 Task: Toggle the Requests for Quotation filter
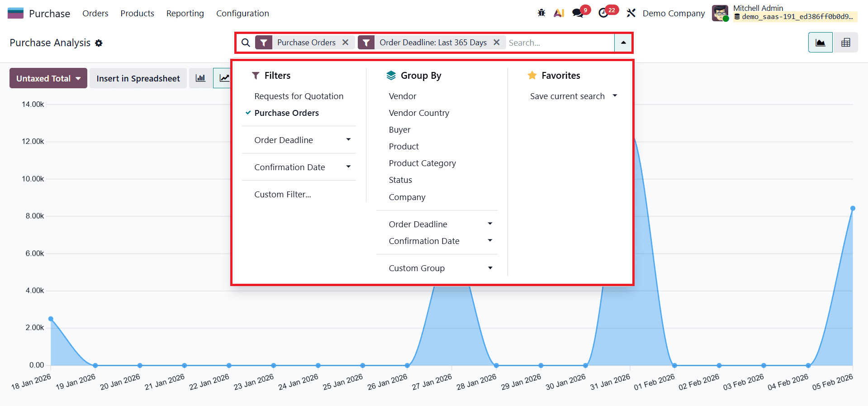[299, 96]
